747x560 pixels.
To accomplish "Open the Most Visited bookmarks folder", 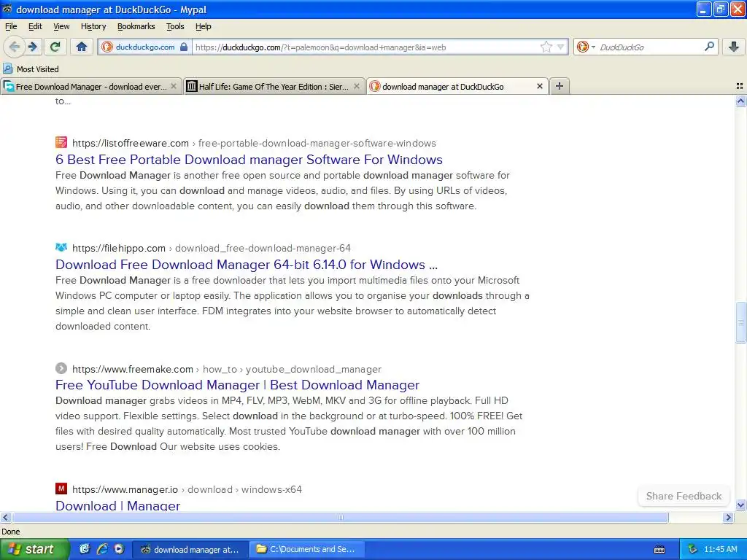I will 31,69.
